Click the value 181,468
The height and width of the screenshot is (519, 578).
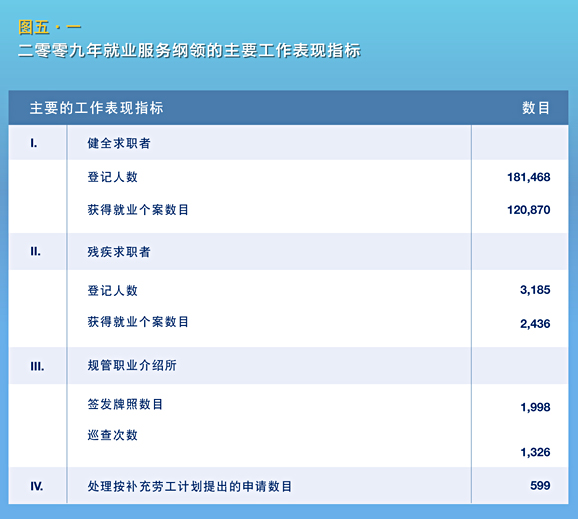(529, 177)
